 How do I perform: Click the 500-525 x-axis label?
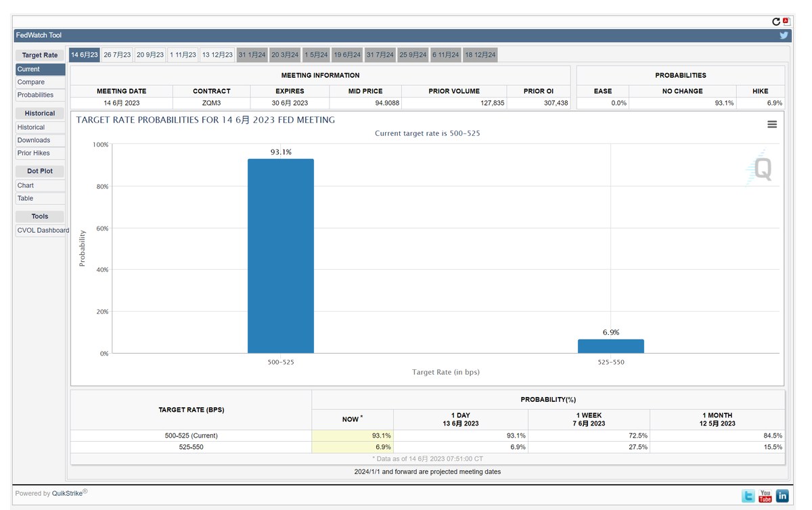point(281,362)
